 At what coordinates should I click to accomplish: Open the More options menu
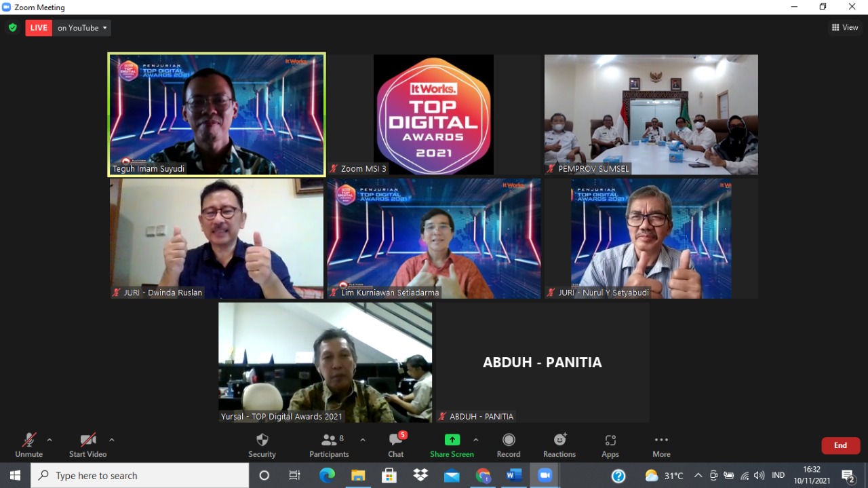pos(661,440)
